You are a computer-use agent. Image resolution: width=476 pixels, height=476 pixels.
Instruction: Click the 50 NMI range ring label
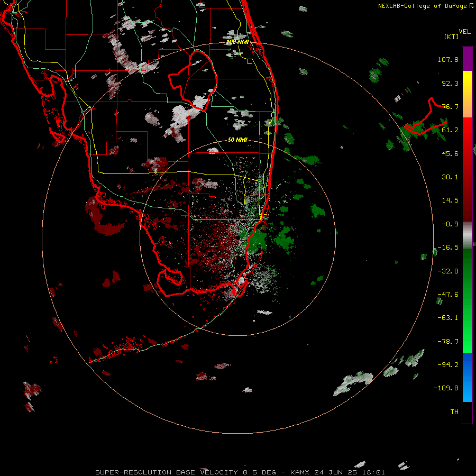pos(237,140)
